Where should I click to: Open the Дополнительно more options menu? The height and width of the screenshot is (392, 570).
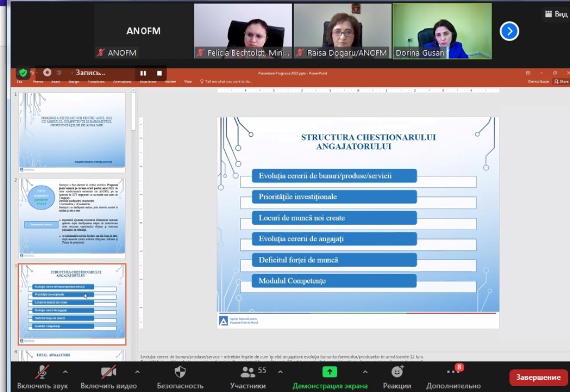[453, 371]
